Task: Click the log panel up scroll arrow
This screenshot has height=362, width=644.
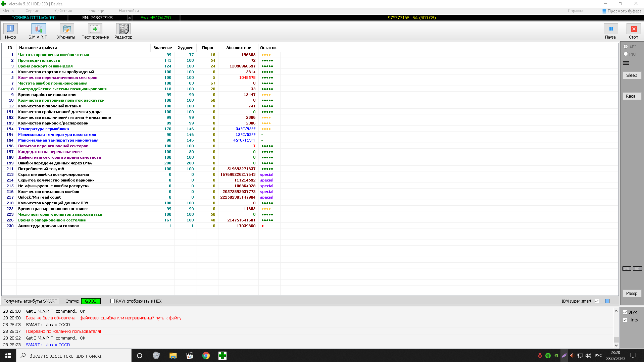Action: [616, 311]
